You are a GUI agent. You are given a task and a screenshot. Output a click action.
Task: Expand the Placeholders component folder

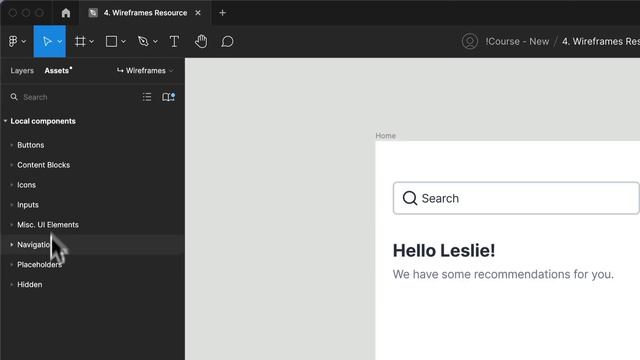click(x=11, y=264)
